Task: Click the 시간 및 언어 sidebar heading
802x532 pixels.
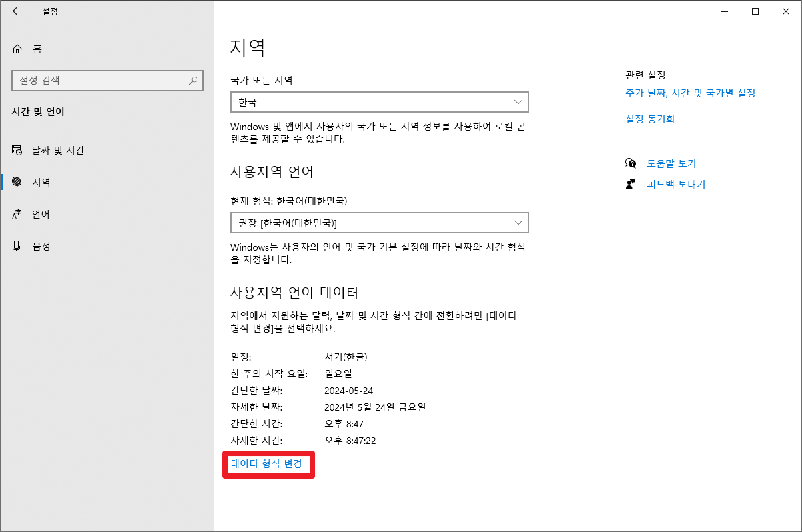Action: (38, 112)
